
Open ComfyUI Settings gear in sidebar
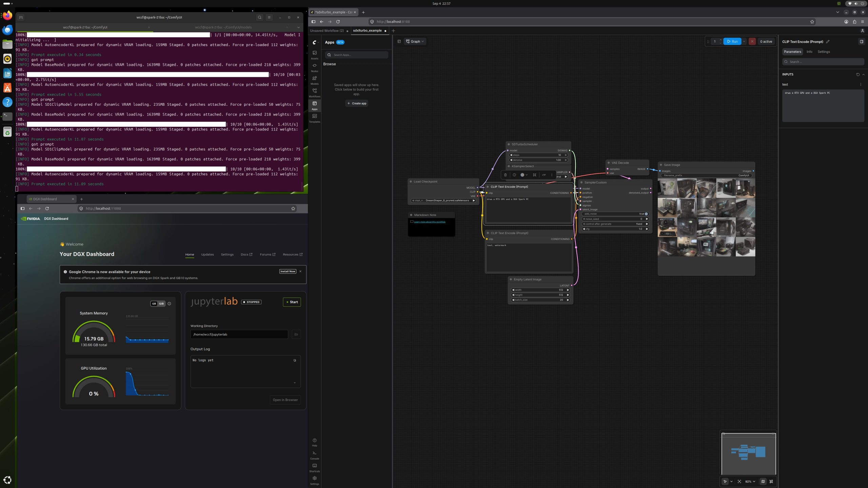[315, 480]
